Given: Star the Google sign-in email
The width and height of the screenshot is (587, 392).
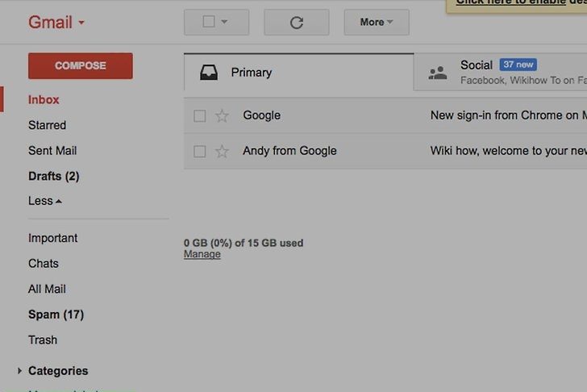Looking at the screenshot, I should [222, 116].
